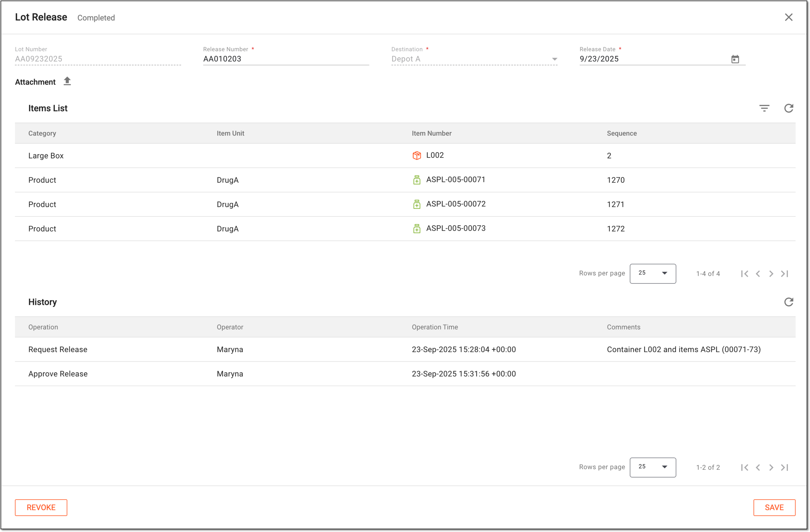Click the Operator column header in History
This screenshot has width=810, height=532.
click(230, 327)
